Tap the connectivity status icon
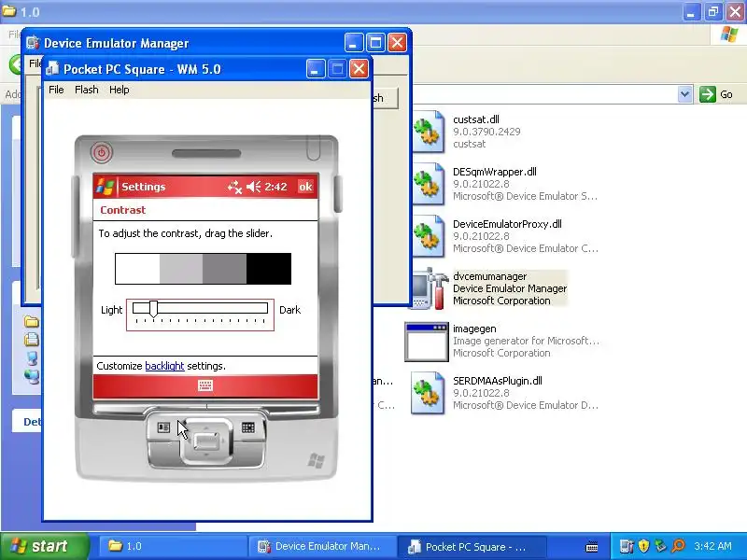 (234, 187)
